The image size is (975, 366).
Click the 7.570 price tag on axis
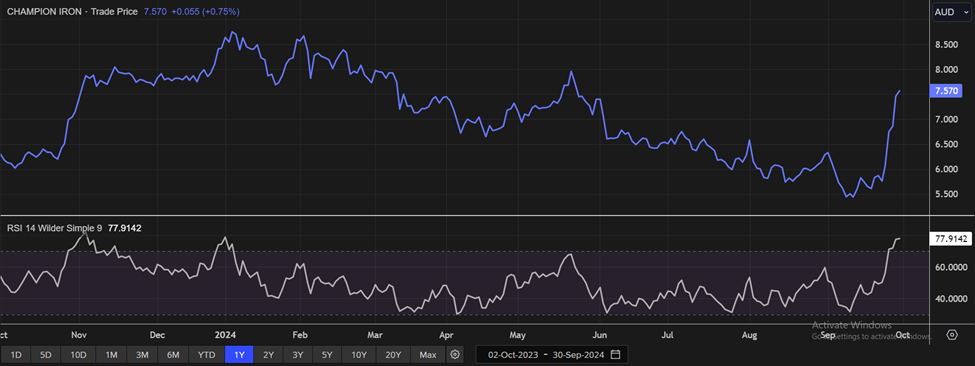point(945,91)
